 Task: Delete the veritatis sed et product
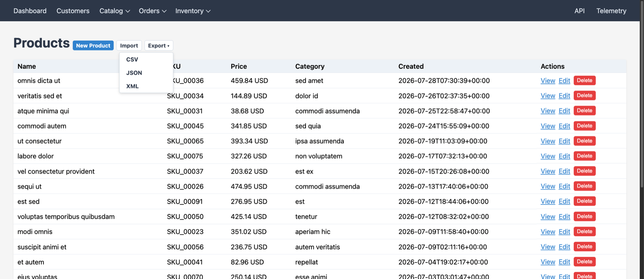584,96
